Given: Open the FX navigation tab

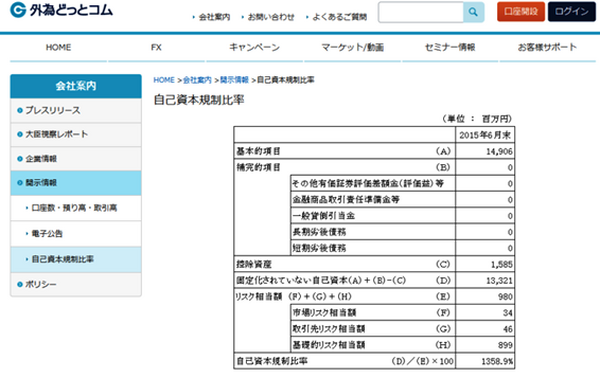Looking at the screenshot, I should tap(156, 47).
